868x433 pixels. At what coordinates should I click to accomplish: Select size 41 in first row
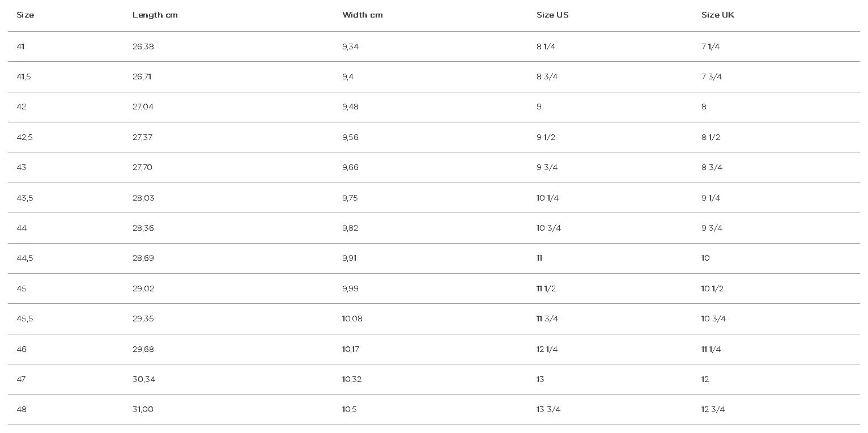(x=20, y=46)
